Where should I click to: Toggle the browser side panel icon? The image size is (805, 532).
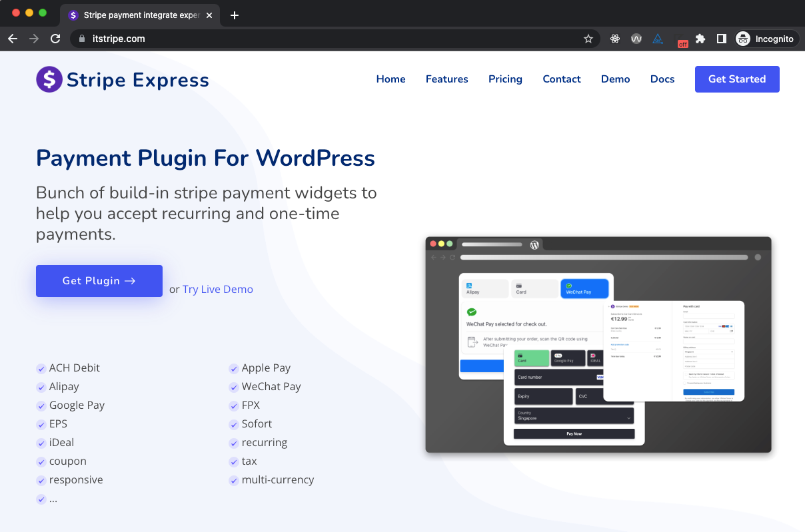tap(721, 39)
